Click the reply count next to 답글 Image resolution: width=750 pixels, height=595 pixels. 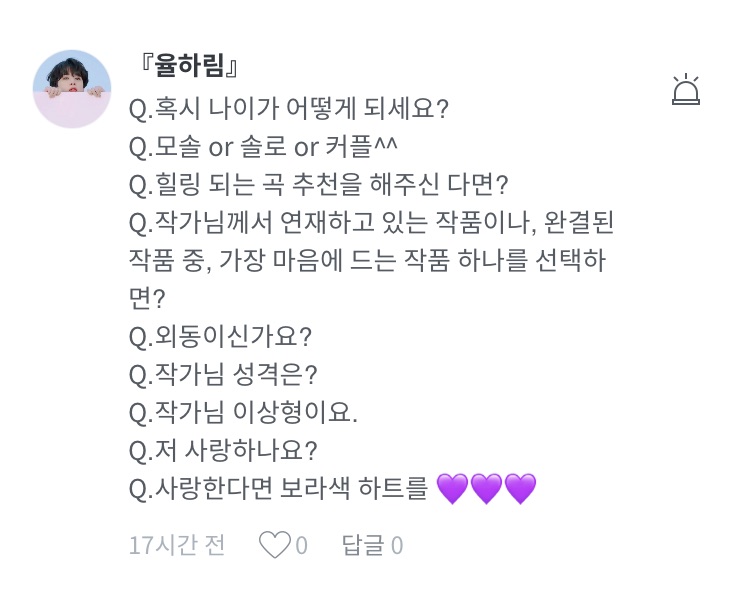tap(397, 545)
